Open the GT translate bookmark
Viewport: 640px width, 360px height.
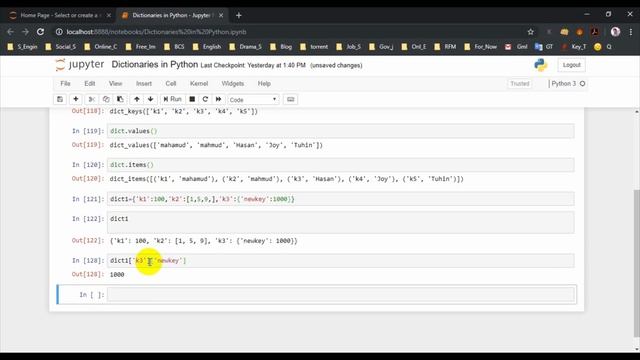tap(544, 47)
